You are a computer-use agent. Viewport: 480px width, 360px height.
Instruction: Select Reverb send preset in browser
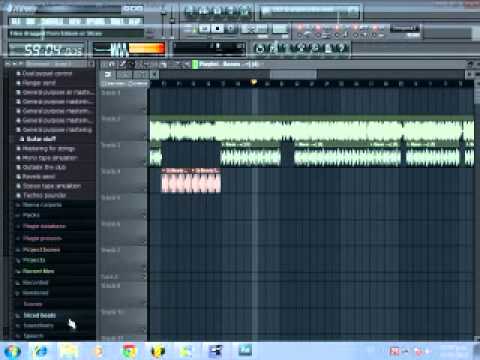(x=39, y=176)
